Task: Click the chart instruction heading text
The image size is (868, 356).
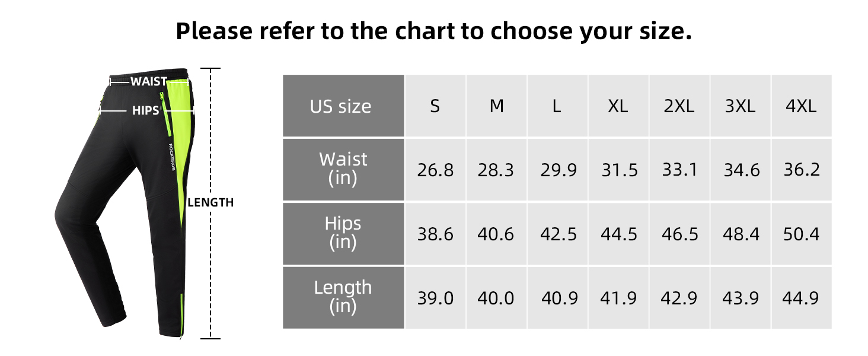Action: click(433, 31)
